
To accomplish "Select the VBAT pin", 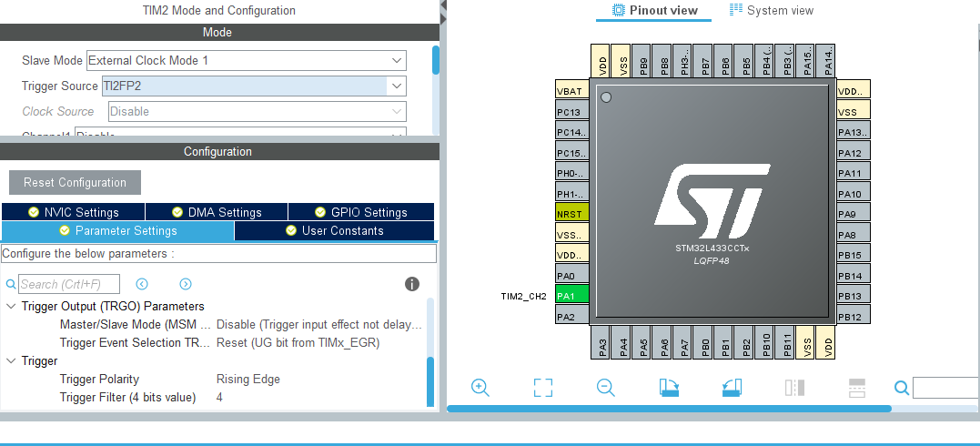I will pyautogui.click(x=571, y=91).
